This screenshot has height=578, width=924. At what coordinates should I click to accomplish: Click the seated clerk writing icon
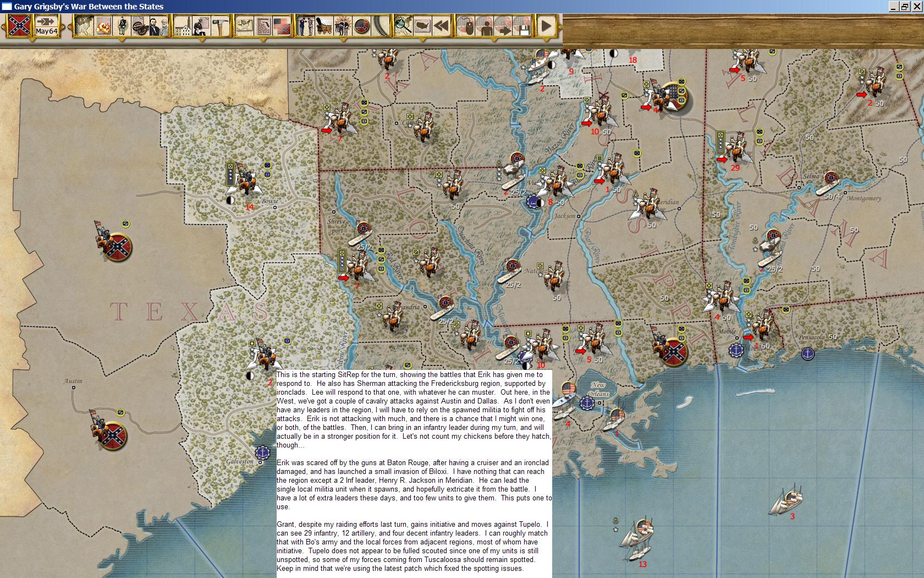201,26
